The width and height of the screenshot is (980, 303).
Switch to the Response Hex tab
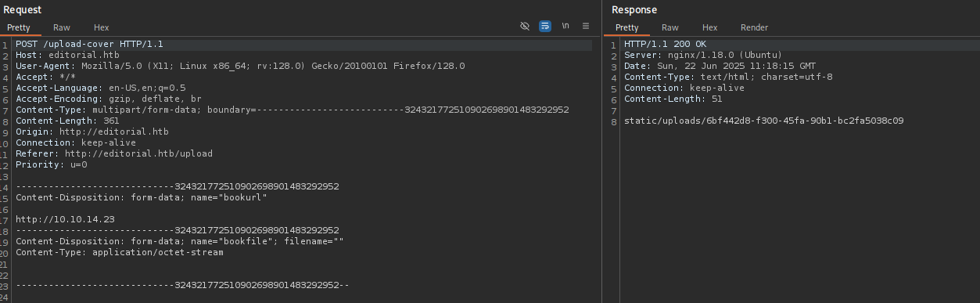(x=710, y=27)
